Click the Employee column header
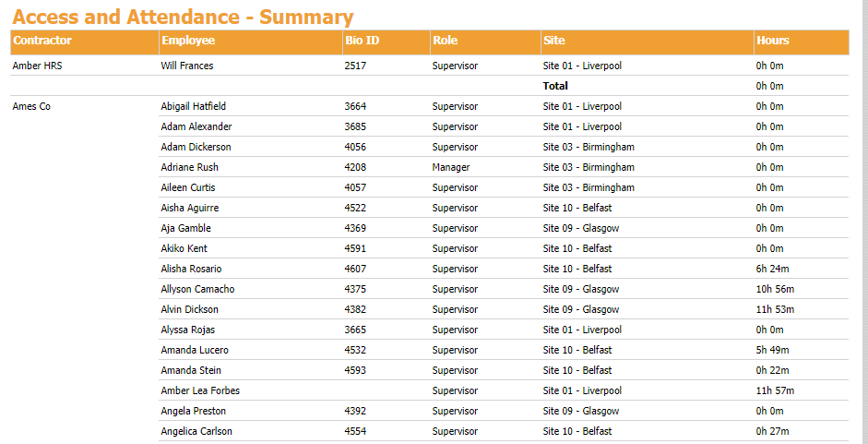The height and width of the screenshot is (444, 868). pos(188,41)
